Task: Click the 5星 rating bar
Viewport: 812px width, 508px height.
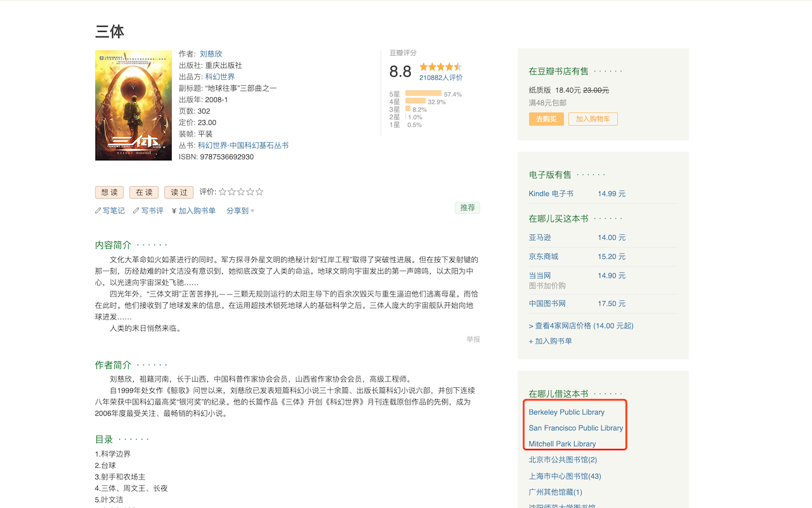Action: [423, 93]
